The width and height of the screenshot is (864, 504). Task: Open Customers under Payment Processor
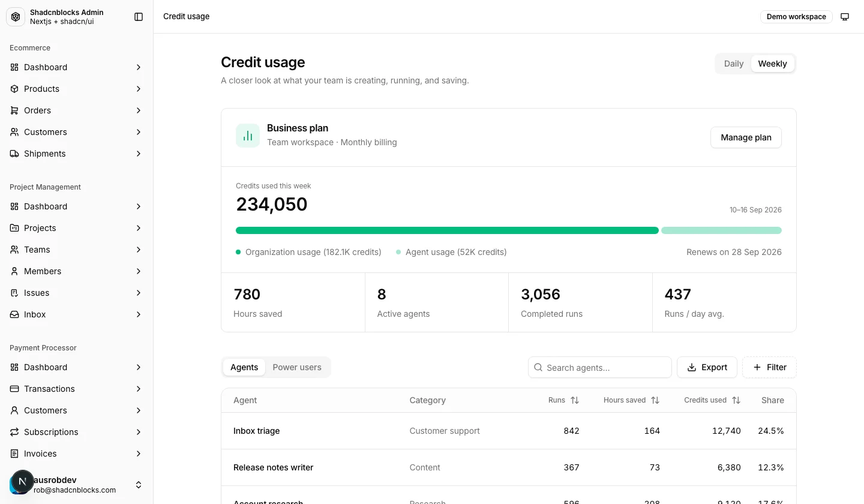pyautogui.click(x=77, y=410)
